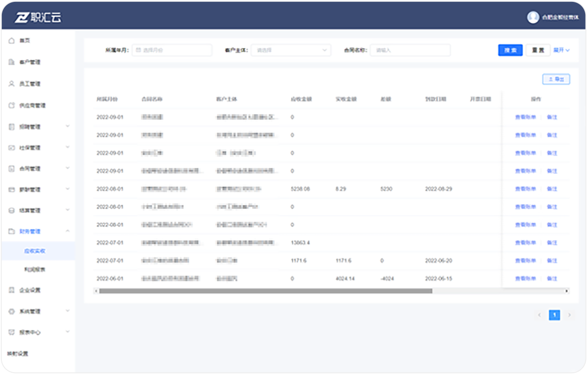Click the table's horizontal scrollbar
Screen dimensions: 588x375
click(265, 291)
